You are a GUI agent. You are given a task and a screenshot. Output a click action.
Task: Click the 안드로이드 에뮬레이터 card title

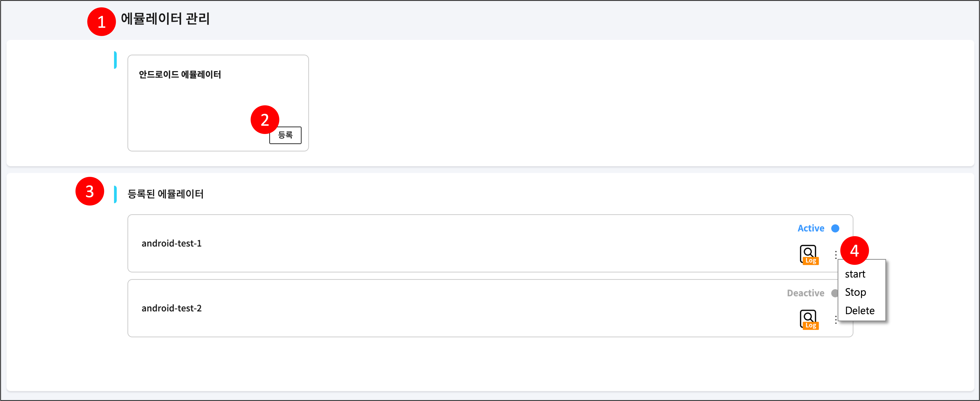click(x=180, y=74)
